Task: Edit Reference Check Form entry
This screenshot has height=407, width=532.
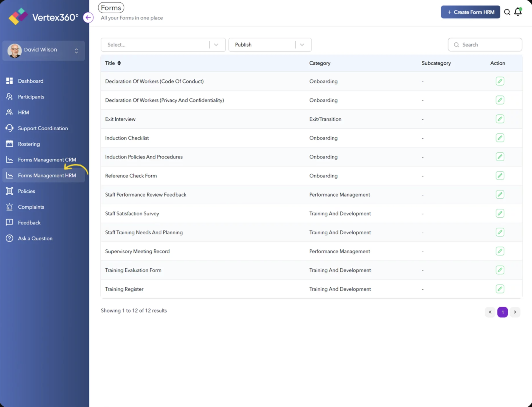Action: [500, 176]
